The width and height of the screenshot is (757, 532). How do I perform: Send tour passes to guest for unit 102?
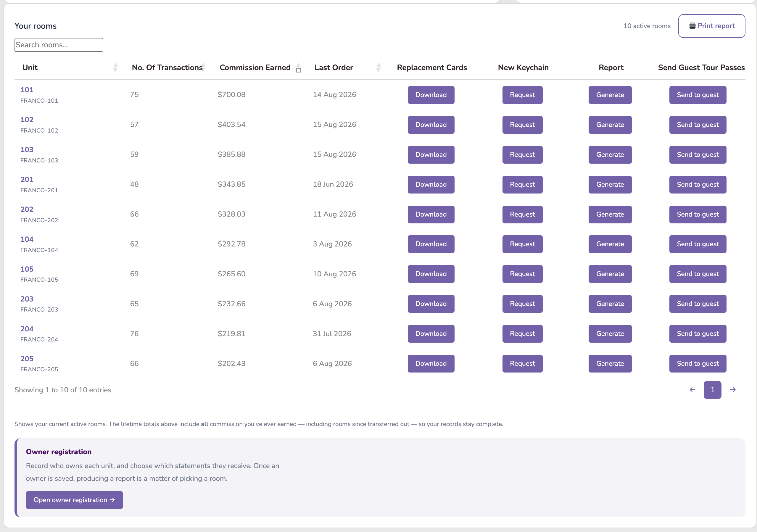698,125
